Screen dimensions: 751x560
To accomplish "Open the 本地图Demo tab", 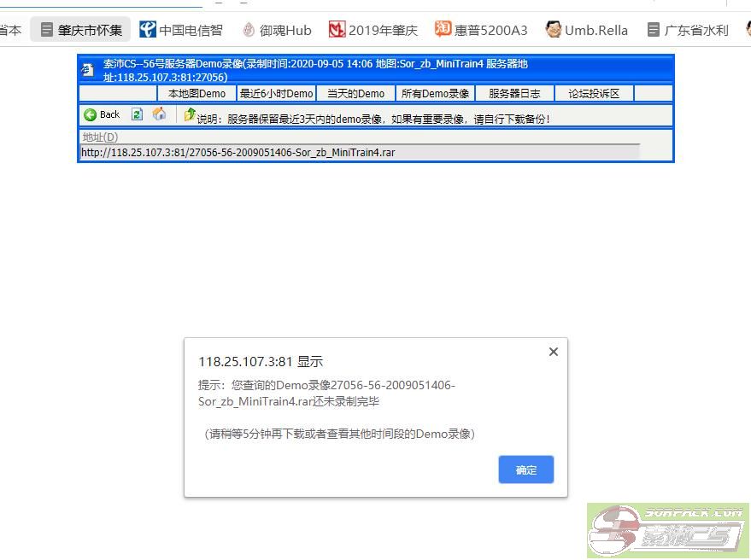I will tap(197, 94).
